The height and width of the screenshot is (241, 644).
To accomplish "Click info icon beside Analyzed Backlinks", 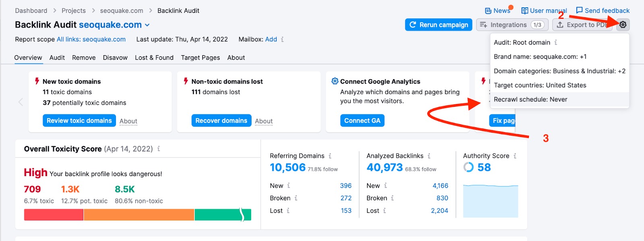I will tap(429, 156).
